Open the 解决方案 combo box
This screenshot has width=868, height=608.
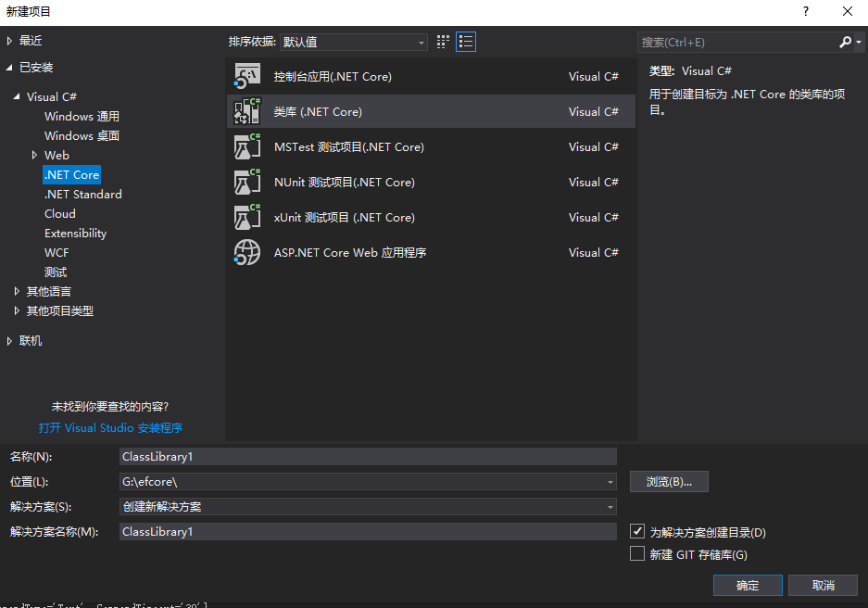point(368,507)
